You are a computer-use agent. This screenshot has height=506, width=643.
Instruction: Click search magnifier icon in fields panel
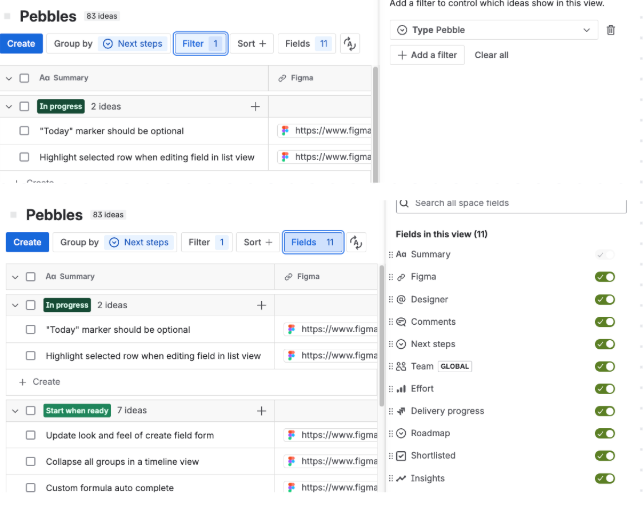(404, 203)
